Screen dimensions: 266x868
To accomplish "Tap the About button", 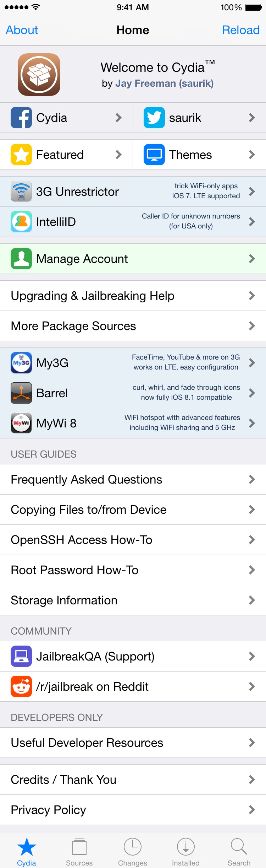I will click(22, 30).
